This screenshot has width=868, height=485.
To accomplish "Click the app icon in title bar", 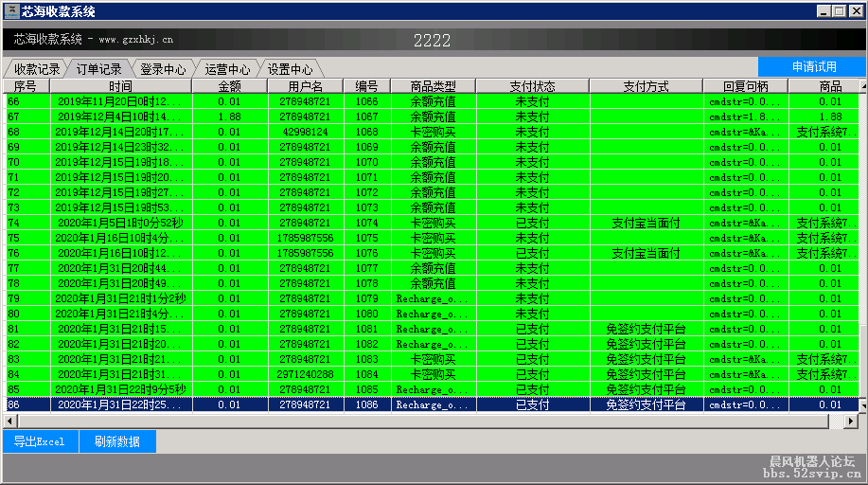I will [x=11, y=11].
